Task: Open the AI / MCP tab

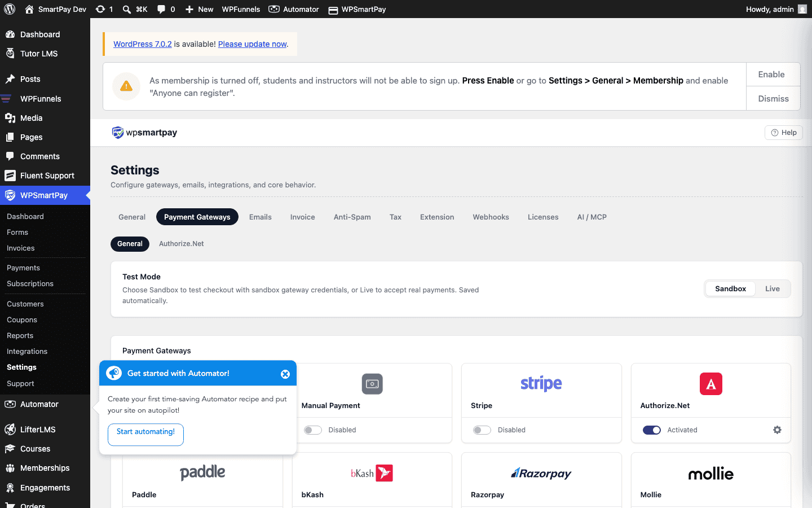Action: pyautogui.click(x=592, y=217)
